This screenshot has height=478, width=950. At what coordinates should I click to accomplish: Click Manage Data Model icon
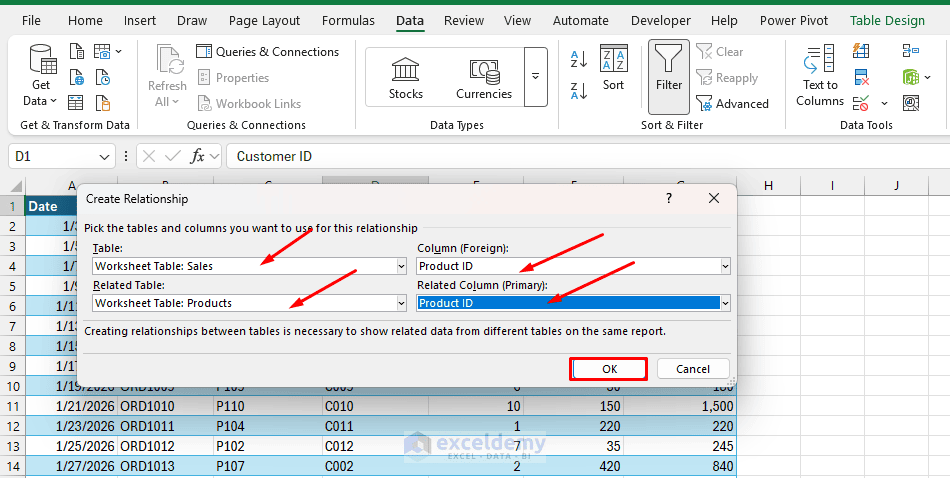[x=911, y=104]
